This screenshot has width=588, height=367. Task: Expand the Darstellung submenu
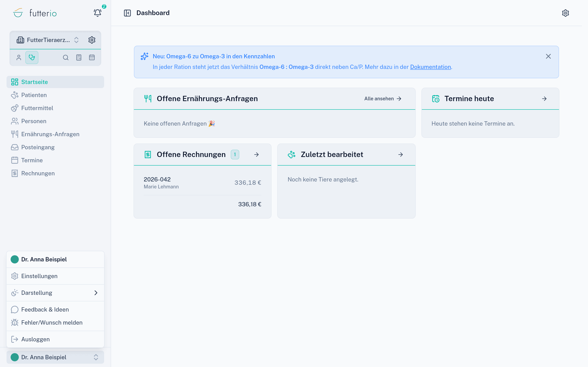point(55,293)
